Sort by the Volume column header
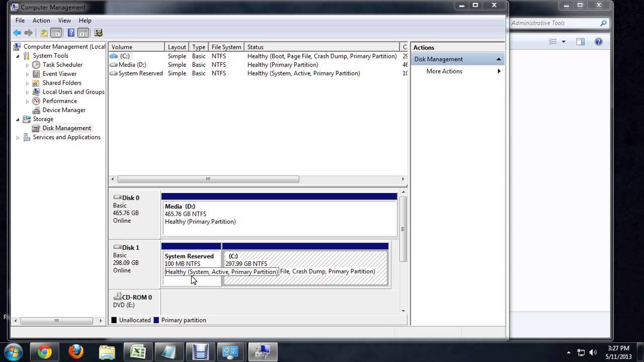Viewport: 644px width, 362px height. point(137,47)
